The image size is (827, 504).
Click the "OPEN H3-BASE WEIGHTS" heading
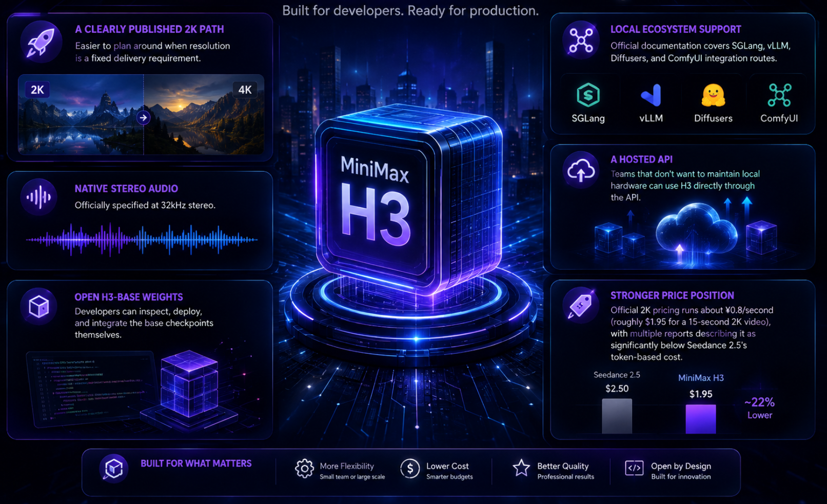click(129, 297)
